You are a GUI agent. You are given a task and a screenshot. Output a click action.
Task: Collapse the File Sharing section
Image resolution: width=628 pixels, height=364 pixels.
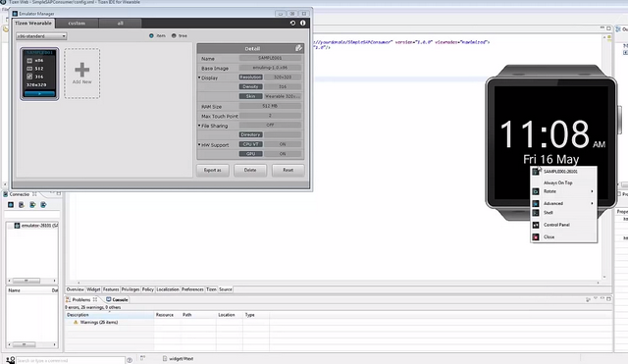point(199,126)
